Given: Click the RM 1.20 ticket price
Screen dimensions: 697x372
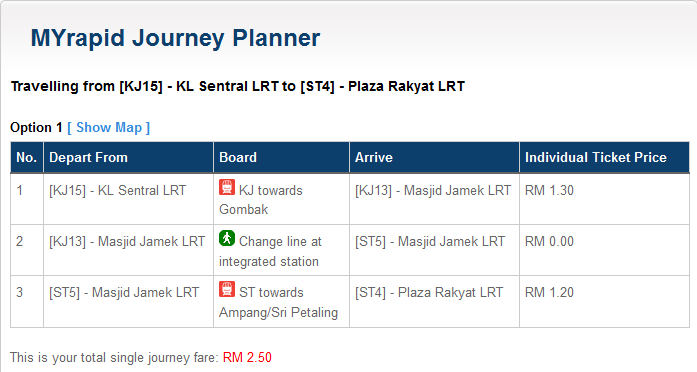Looking at the screenshot, I should [549, 292].
